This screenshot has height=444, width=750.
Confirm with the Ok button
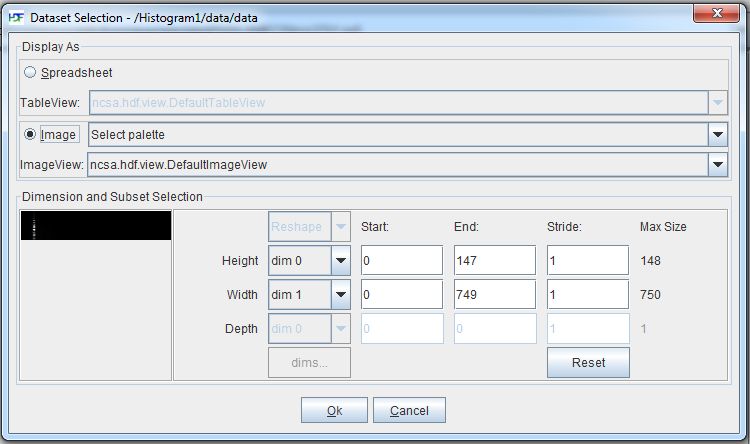[334, 410]
